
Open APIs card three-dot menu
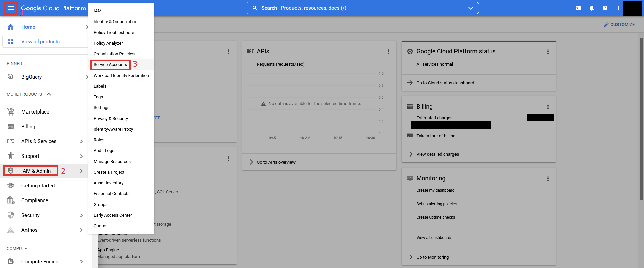tap(388, 52)
